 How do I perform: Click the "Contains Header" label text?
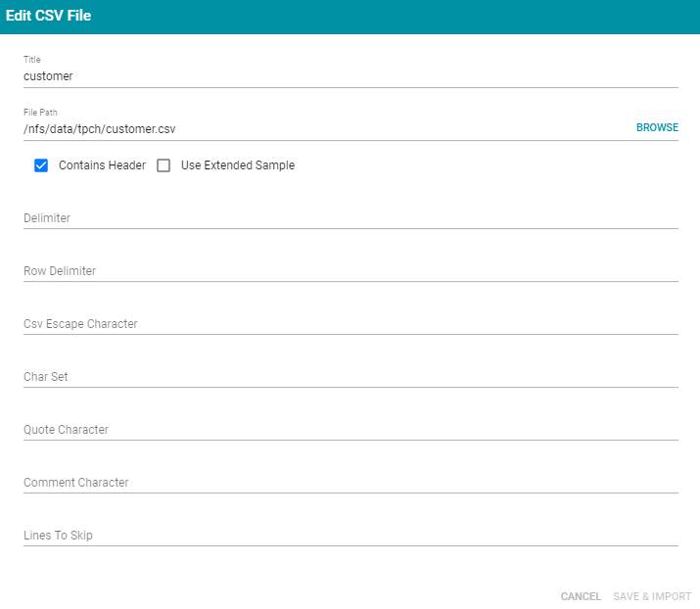(102, 165)
